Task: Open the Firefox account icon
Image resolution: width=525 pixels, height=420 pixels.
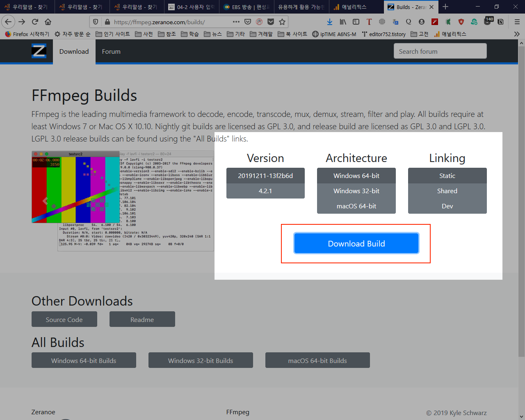Action: [422, 22]
